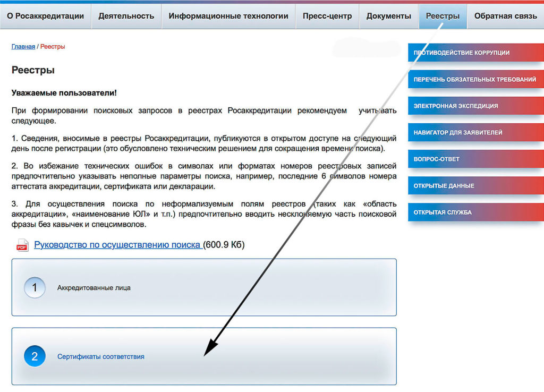The image size is (544, 392).
Task: Click the Уважаемые пользователи! heading text
Action: pos(64,93)
